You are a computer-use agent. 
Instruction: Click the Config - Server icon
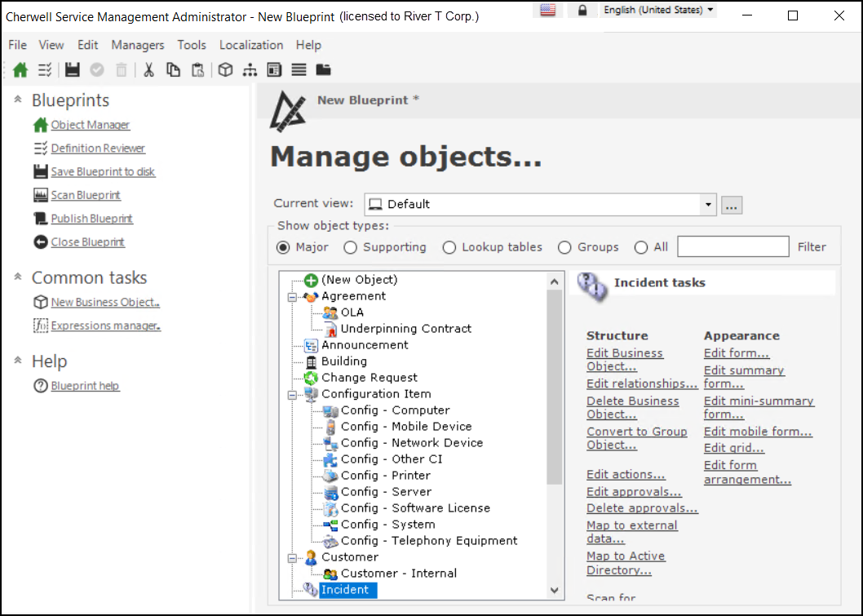[x=330, y=492]
